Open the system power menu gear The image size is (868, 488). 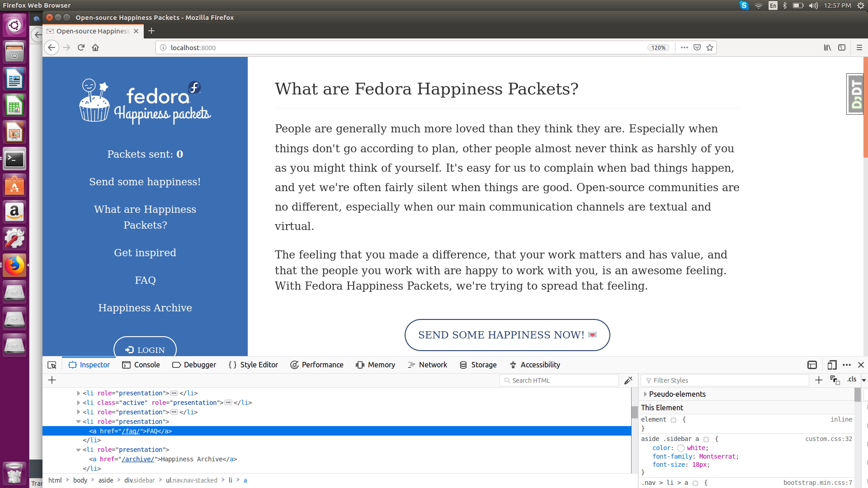tap(861, 5)
